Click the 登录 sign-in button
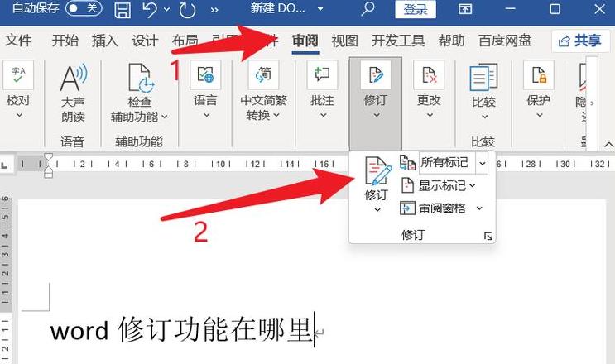 [416, 9]
